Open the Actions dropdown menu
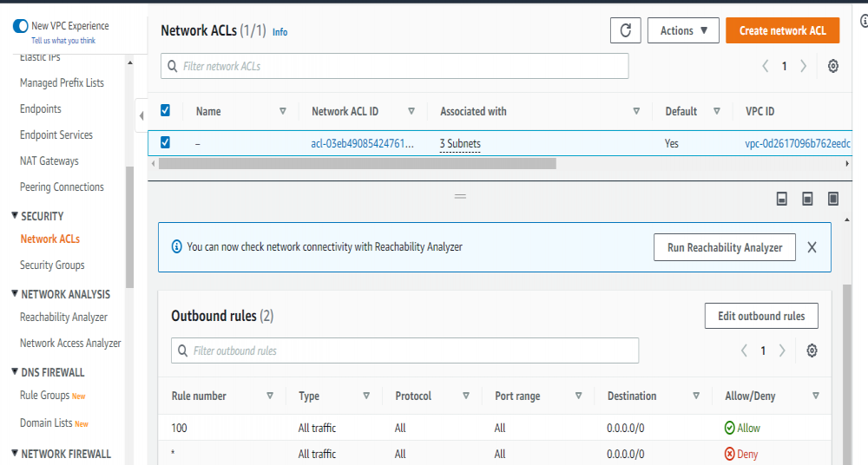 (x=683, y=30)
